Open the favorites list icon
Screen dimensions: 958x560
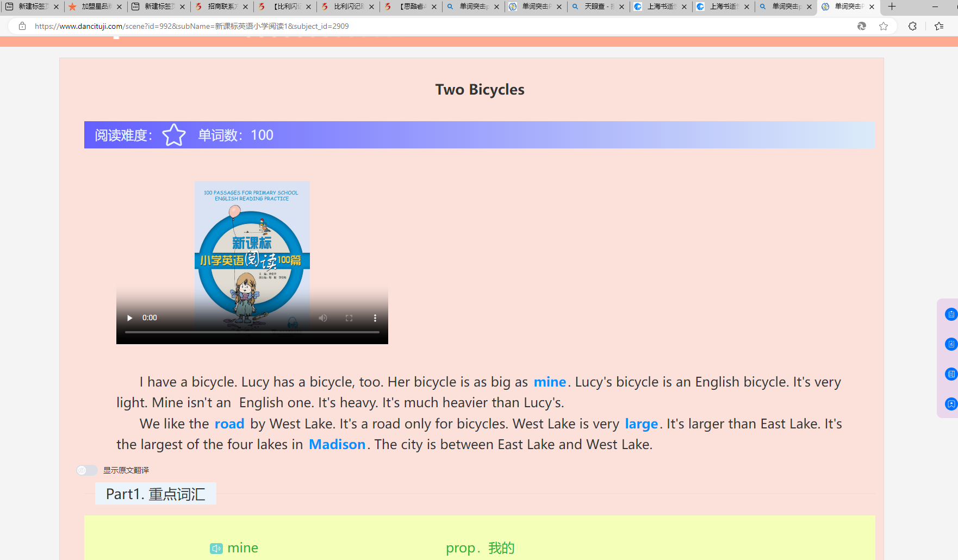point(939,26)
